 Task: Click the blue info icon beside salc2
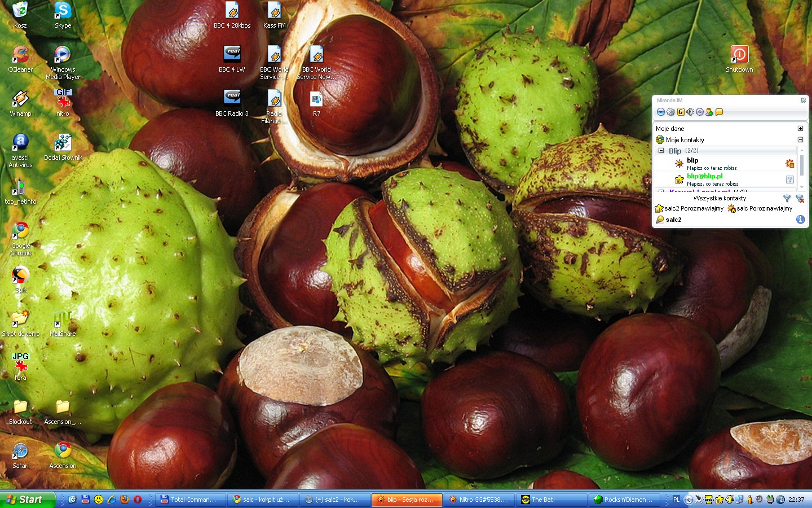pyautogui.click(x=800, y=220)
